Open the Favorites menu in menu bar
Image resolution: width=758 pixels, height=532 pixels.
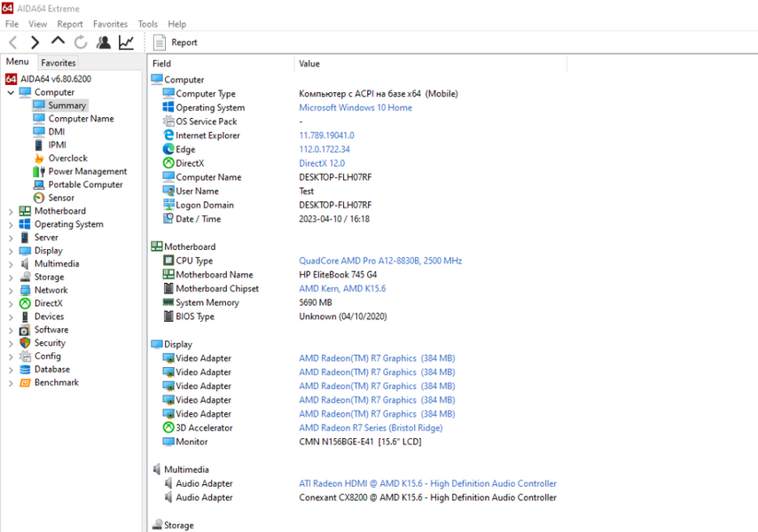click(110, 24)
